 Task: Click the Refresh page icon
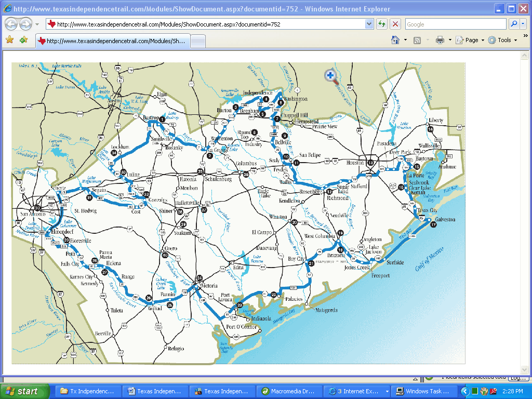(x=382, y=24)
